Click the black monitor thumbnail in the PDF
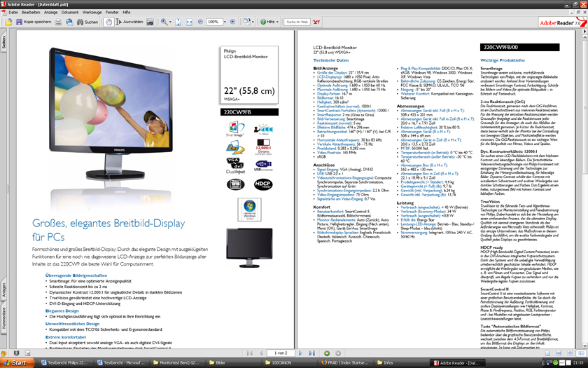 (249, 248)
